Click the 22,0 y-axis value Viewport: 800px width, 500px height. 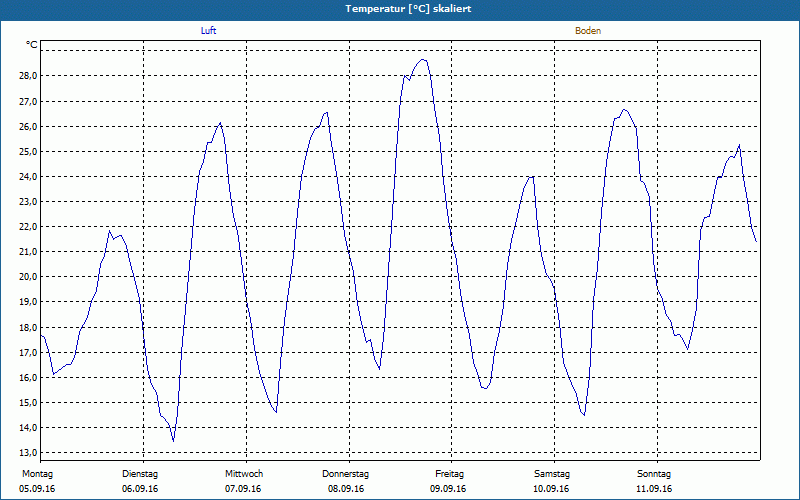coord(28,227)
